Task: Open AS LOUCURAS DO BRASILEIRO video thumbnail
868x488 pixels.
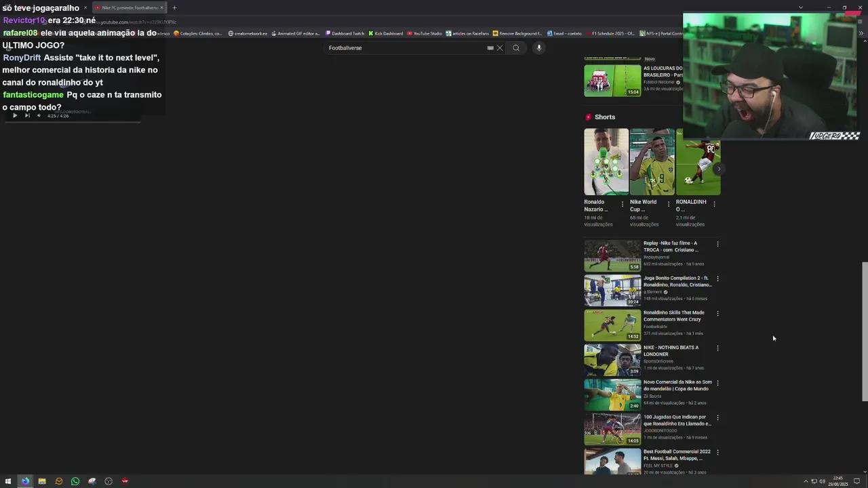Action: [x=612, y=81]
